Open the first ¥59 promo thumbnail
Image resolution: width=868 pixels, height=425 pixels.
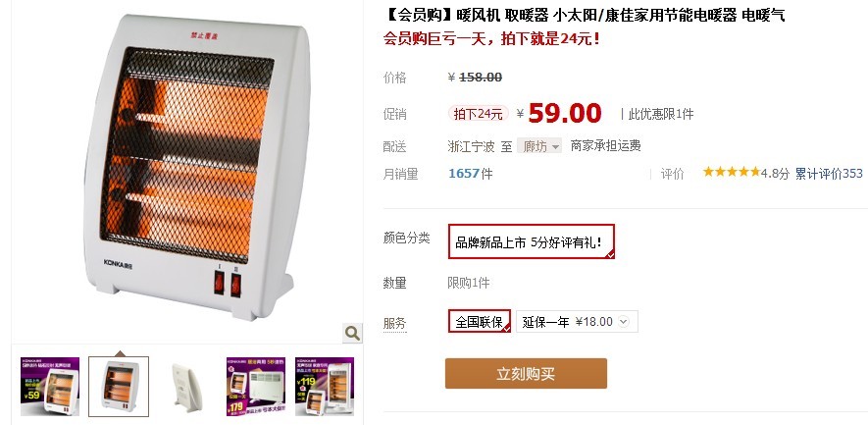(x=50, y=386)
